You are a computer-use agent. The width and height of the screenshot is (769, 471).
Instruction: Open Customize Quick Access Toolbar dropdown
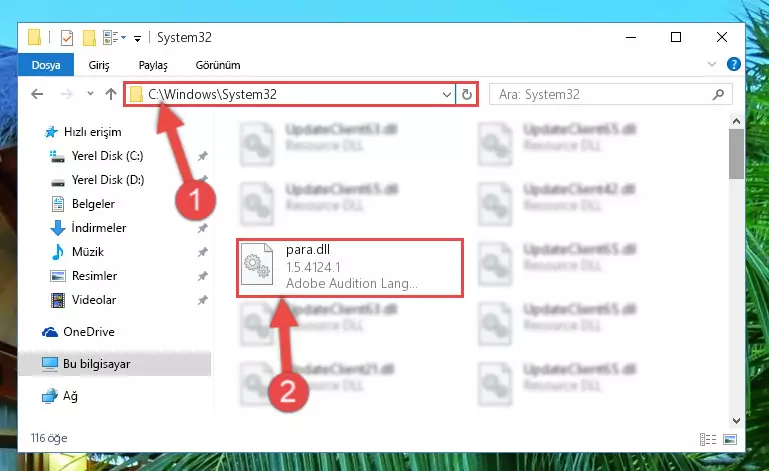[x=137, y=38]
